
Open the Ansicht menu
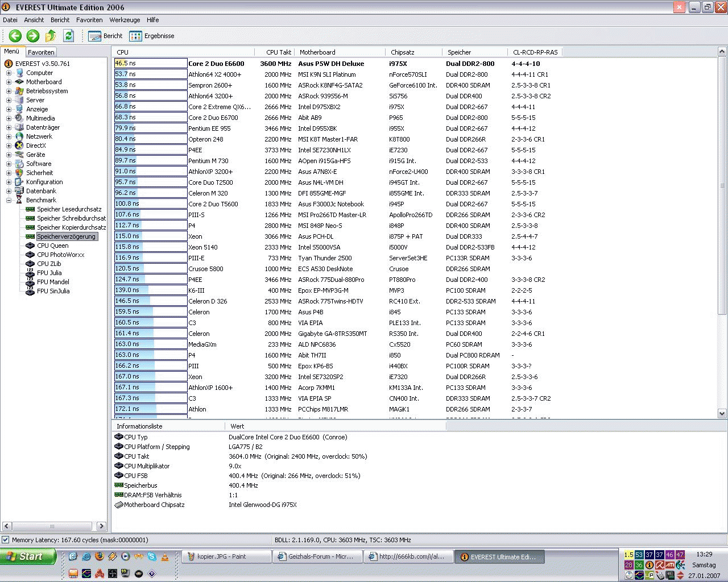point(34,20)
